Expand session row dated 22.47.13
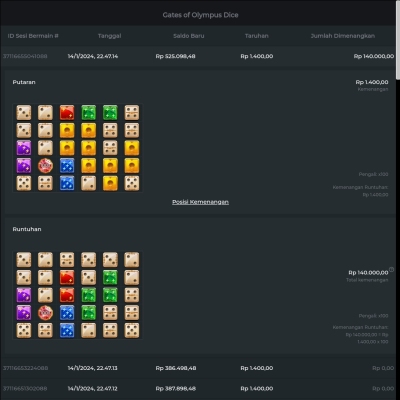Image resolution: width=400 pixels, height=400 pixels. point(198,368)
